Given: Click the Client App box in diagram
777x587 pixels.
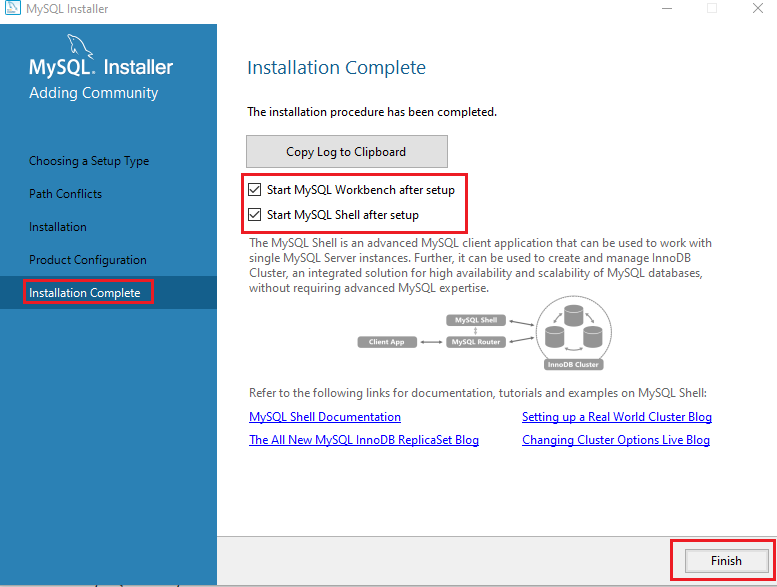Looking at the screenshot, I should 387,342.
